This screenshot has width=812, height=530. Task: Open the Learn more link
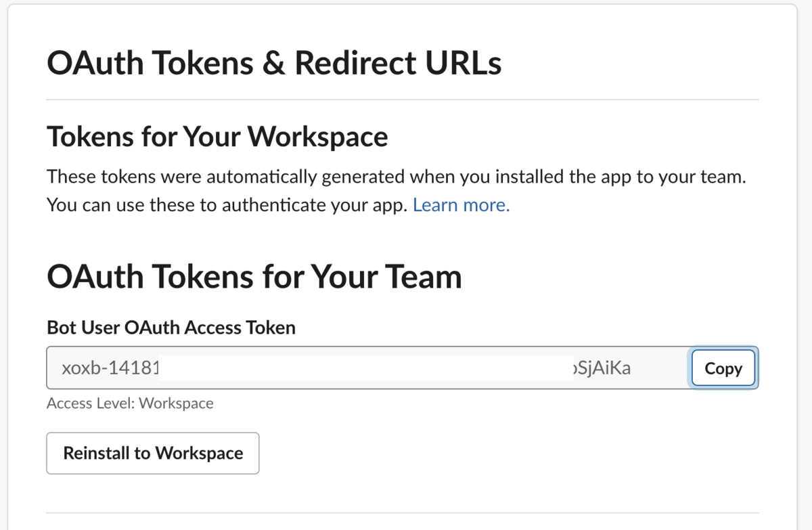point(461,204)
